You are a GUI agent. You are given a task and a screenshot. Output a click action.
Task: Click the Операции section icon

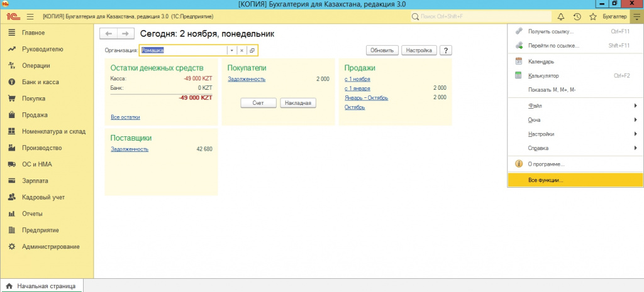[x=12, y=65]
